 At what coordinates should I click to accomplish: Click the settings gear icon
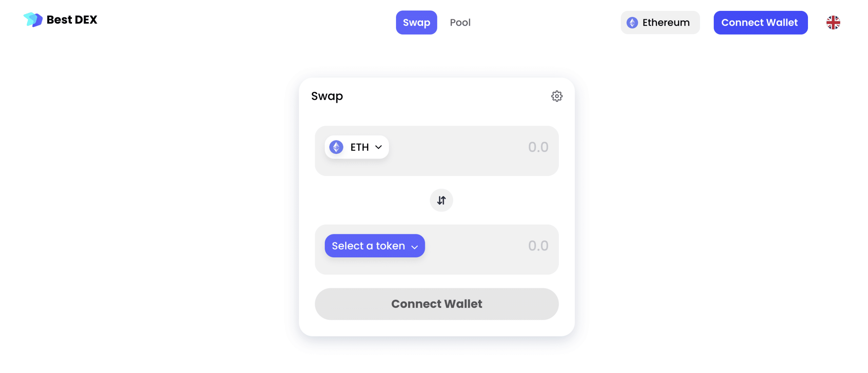[557, 96]
